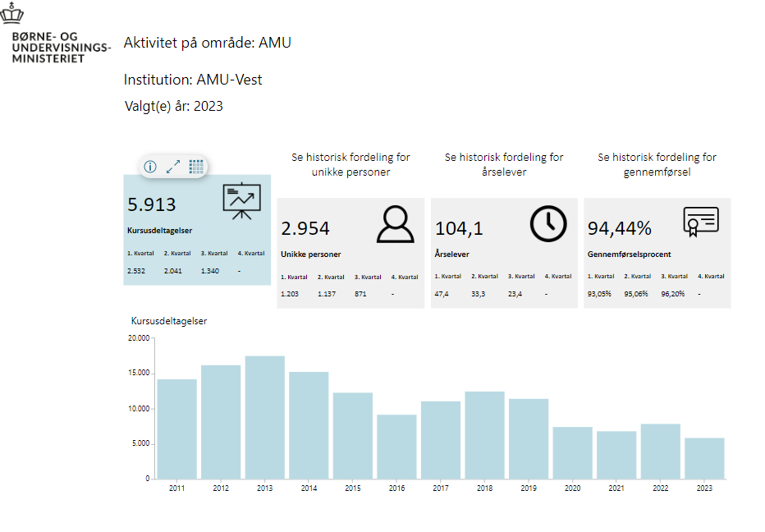Click the presentation chart icon for Kursusdeltagelser
The width and height of the screenshot is (765, 532).
(242, 201)
